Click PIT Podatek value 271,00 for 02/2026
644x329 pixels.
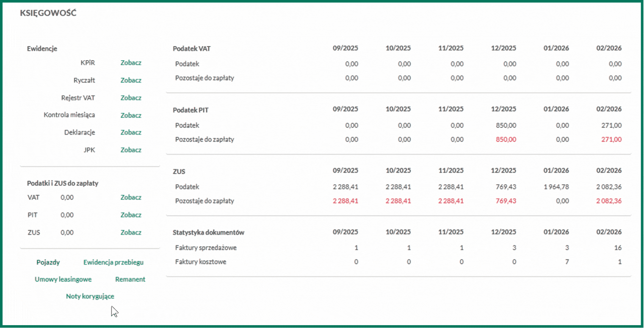[611, 126]
